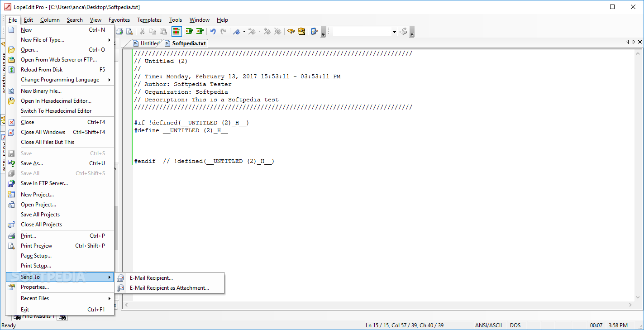Open the Templates menu
This screenshot has width=644, height=330.
[149, 19]
